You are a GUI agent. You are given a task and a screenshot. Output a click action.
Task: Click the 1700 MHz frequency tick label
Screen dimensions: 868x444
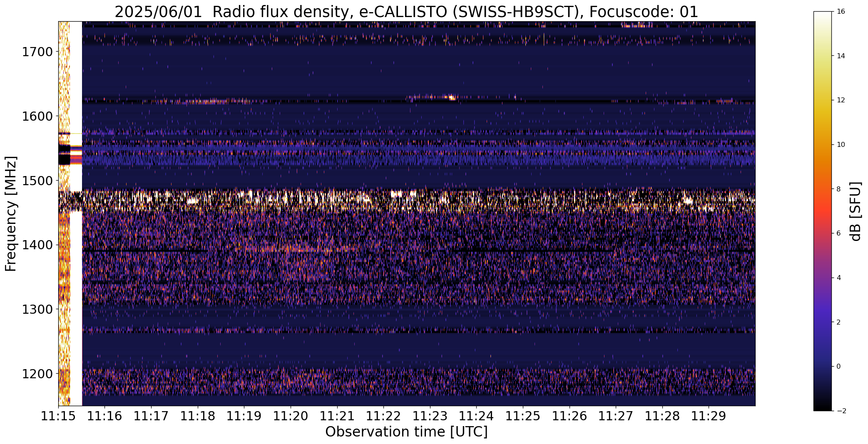pos(37,52)
